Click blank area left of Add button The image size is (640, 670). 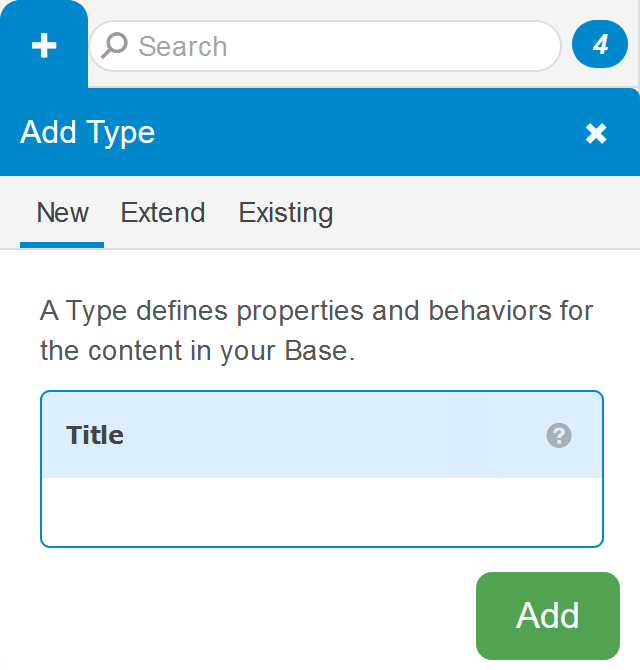coord(250,615)
